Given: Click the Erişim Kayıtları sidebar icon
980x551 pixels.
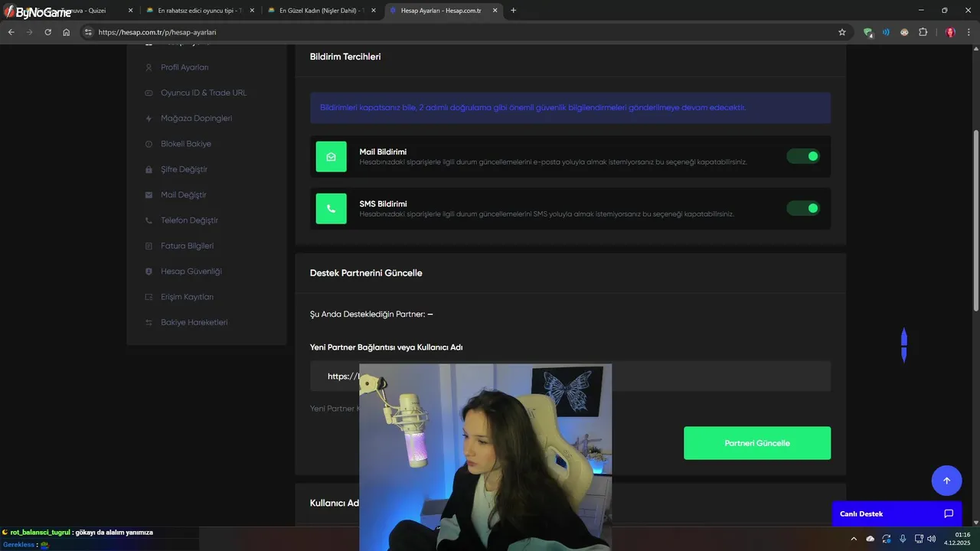Looking at the screenshot, I should (x=149, y=297).
